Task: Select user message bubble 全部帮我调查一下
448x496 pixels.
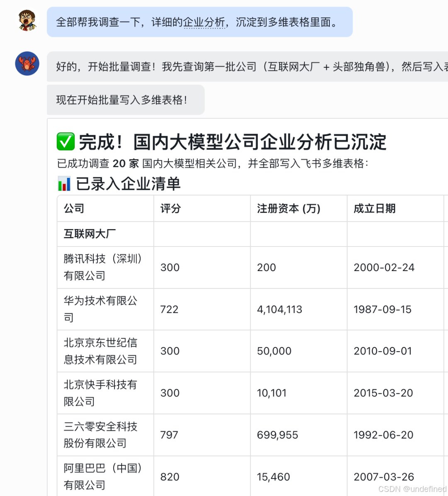Action: click(200, 22)
